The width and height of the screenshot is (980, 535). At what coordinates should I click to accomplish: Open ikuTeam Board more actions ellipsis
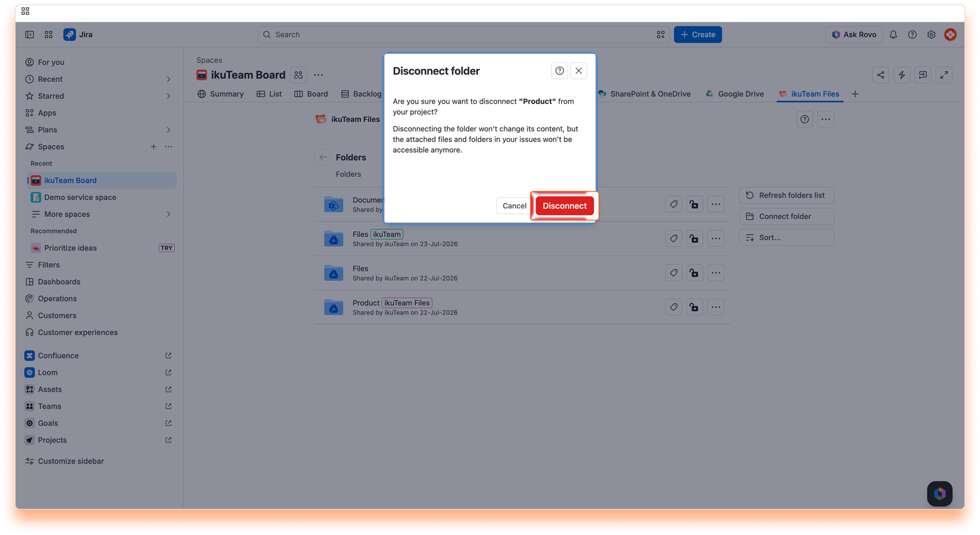(318, 75)
